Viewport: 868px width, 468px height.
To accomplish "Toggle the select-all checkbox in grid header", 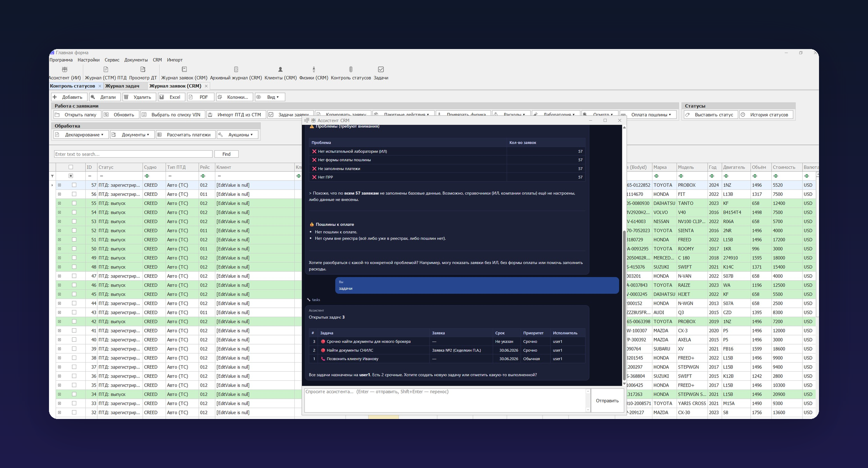I will tap(71, 167).
